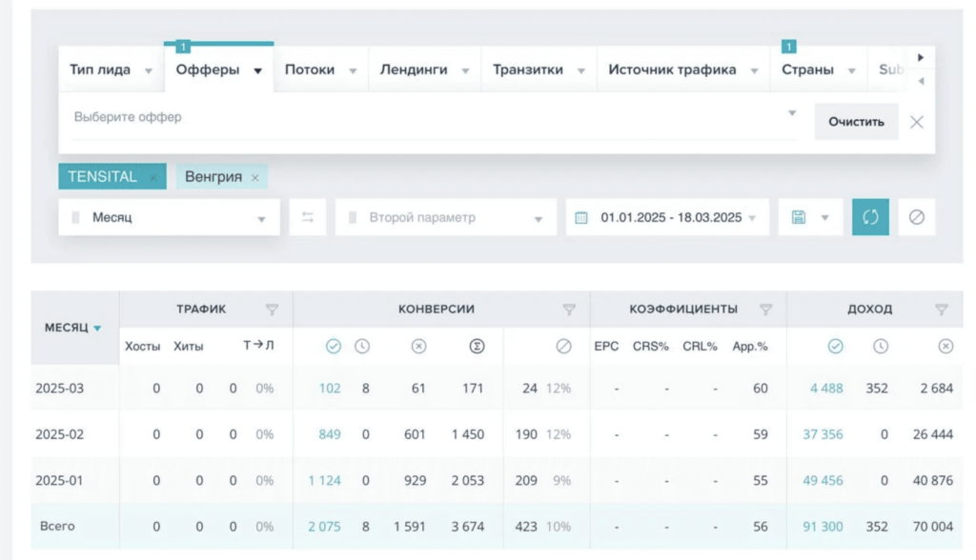Click the Очистить button
This screenshot has height=560, width=976.
(x=856, y=122)
